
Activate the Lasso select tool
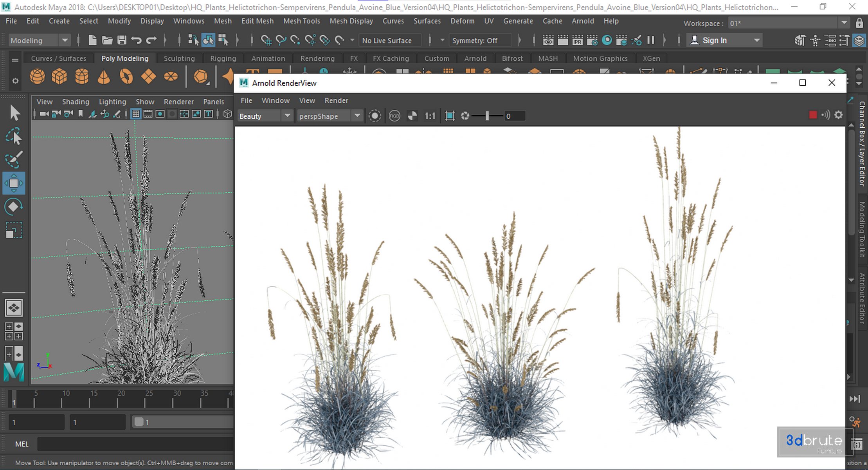(14, 137)
